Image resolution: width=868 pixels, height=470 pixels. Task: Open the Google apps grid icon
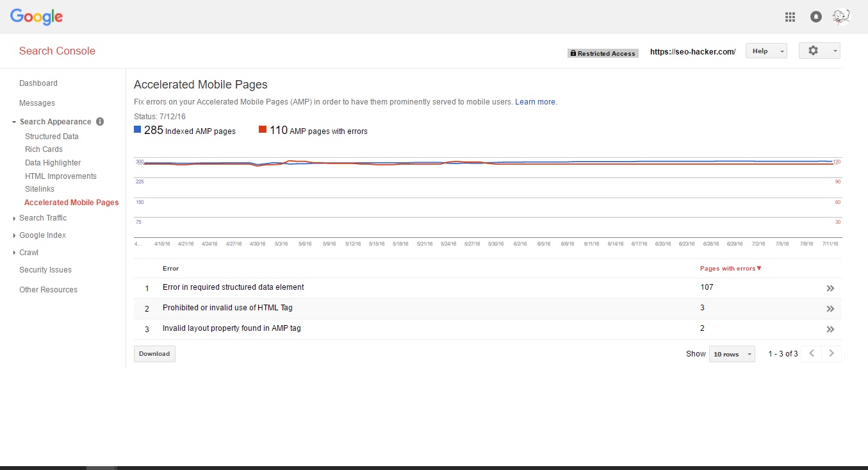pyautogui.click(x=790, y=17)
